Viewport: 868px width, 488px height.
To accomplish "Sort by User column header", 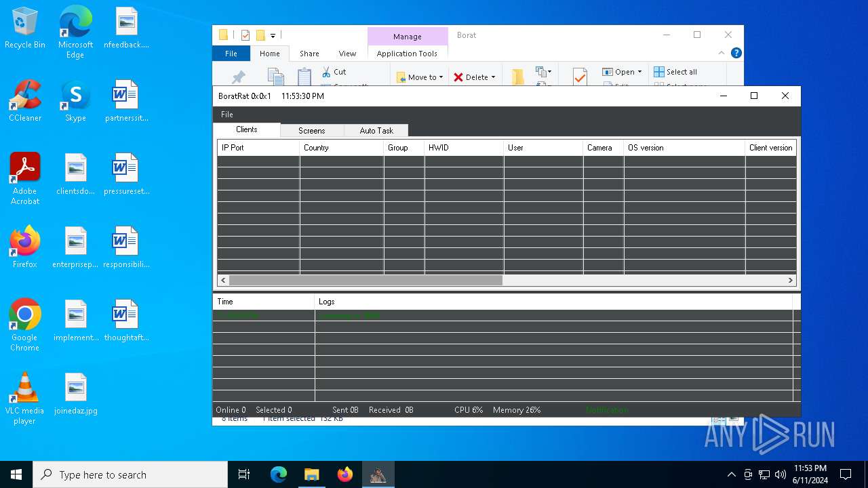I will point(543,148).
